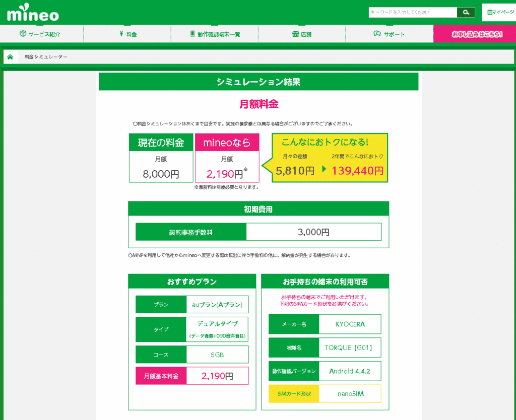Screen dimensions: 516x420
Task: Click the デュアルタイプ value
Action: click(x=217, y=324)
